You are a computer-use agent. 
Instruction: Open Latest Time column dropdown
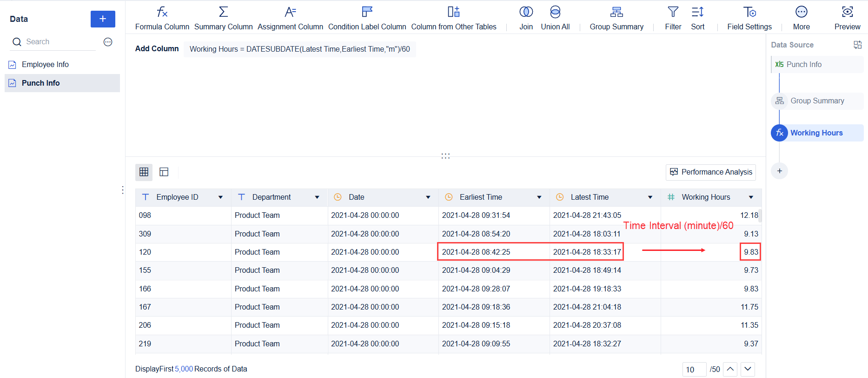pyautogui.click(x=650, y=197)
